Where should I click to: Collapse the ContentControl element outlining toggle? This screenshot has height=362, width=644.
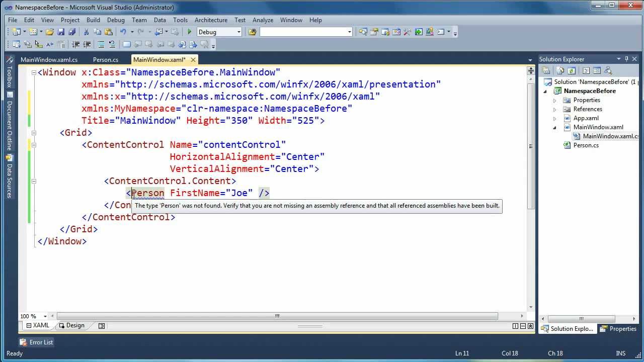click(34, 145)
